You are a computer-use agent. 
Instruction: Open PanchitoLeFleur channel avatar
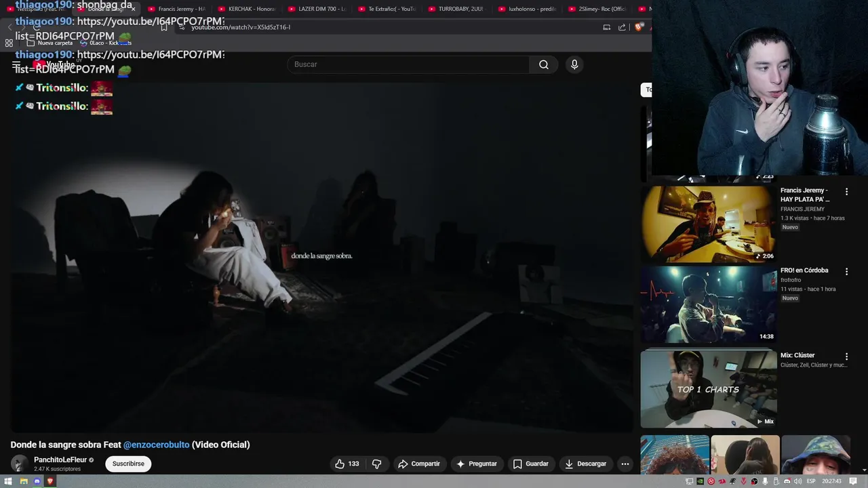[19, 464]
